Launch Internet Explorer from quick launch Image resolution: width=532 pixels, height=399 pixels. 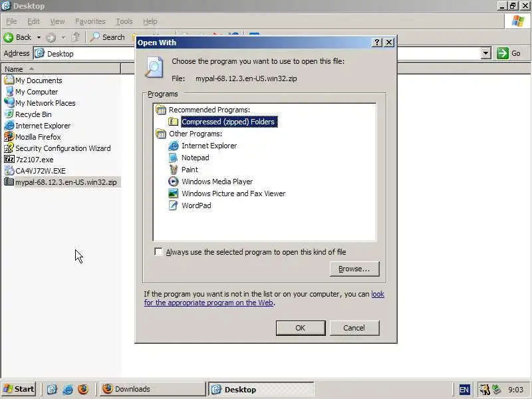click(68, 389)
